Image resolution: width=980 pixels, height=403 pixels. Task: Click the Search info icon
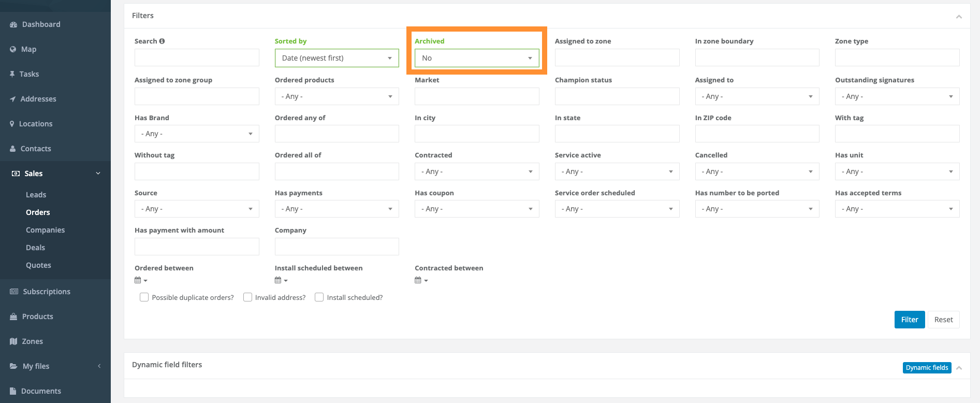pos(162,41)
